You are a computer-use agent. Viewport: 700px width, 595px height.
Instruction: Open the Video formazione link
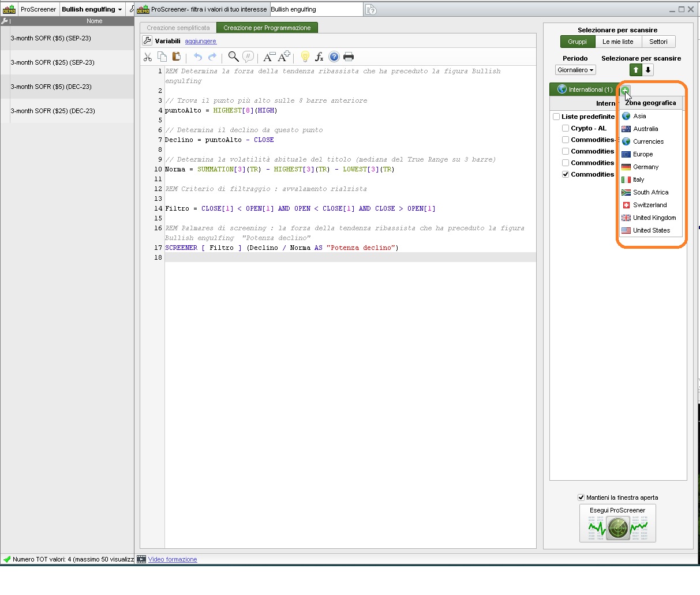coord(173,559)
